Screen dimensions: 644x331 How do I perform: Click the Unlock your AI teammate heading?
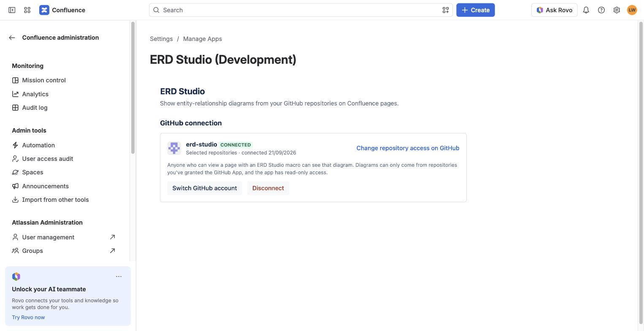pos(49,289)
